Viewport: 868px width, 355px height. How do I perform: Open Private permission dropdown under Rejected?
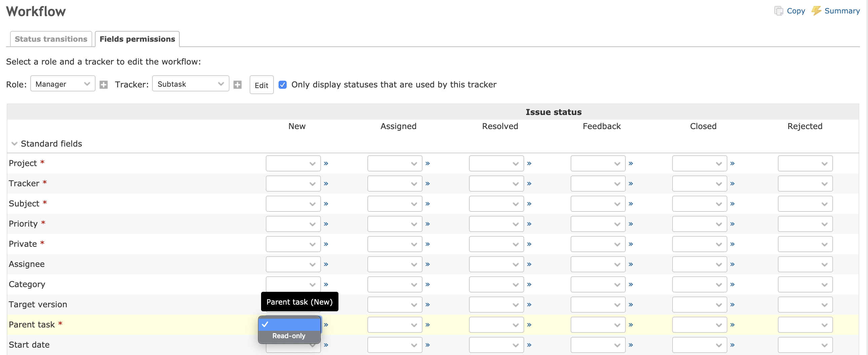point(805,244)
